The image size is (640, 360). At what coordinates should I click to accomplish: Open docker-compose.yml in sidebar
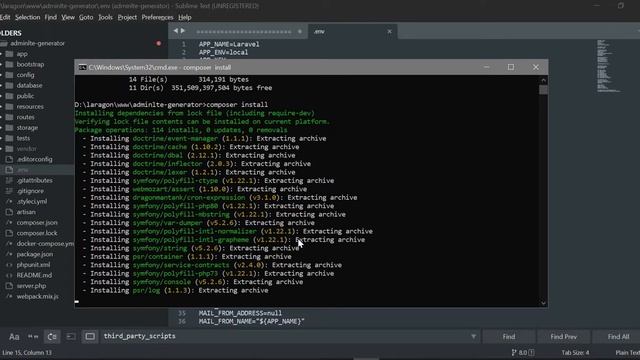tap(45, 244)
